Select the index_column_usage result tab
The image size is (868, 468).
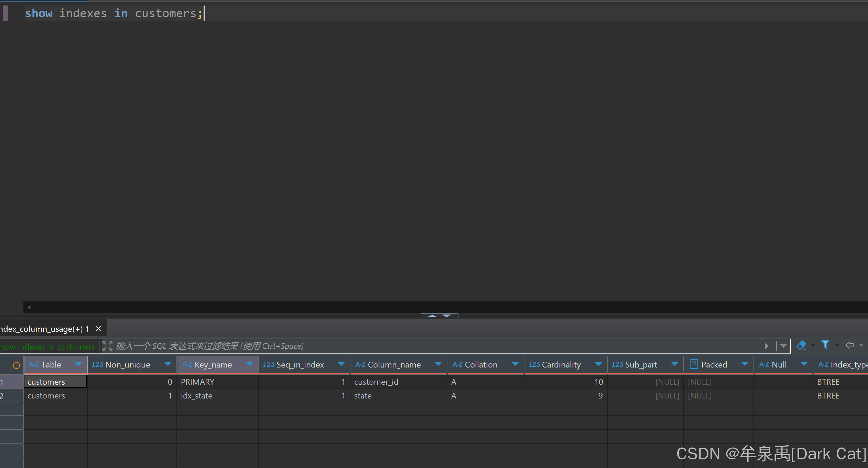pyautogui.click(x=45, y=329)
